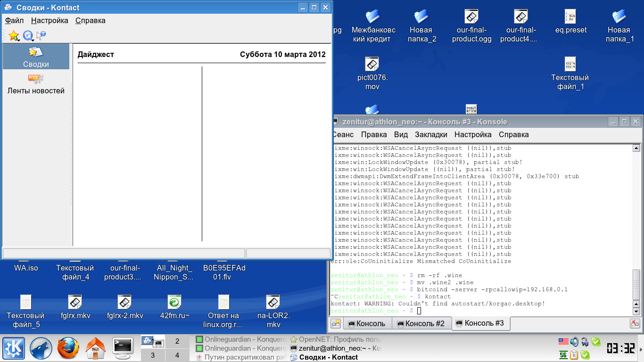Click the Дайджест heading in Kontact summary
This screenshot has height=362, width=644.
[96, 54]
